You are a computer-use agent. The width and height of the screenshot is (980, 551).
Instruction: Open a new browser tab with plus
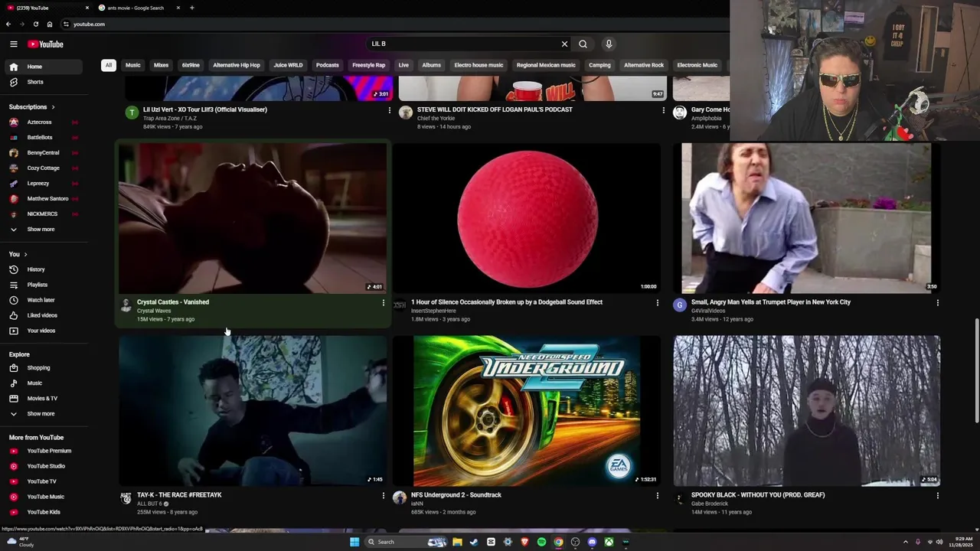pos(191,8)
